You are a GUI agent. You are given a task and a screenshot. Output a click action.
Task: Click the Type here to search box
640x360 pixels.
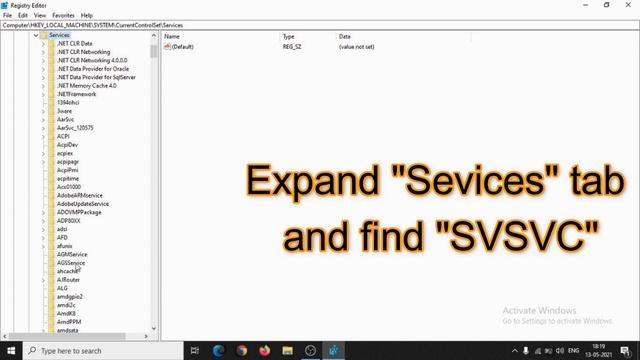tap(103, 351)
